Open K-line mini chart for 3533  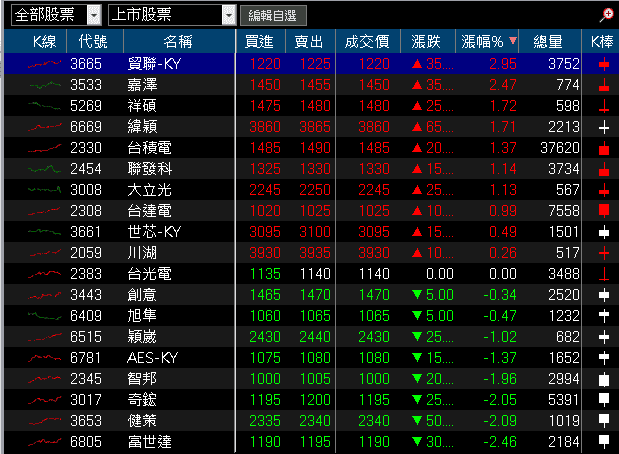44,85
